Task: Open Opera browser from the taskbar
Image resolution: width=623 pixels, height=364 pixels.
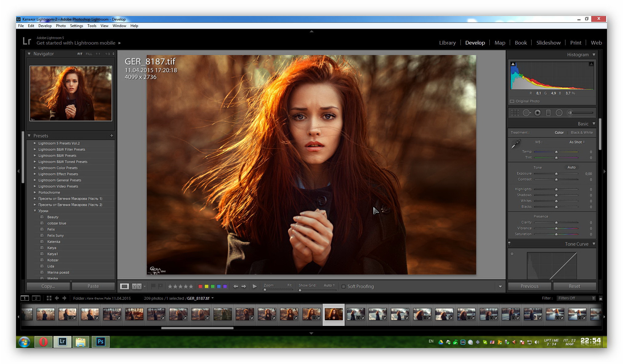Action: (x=43, y=342)
